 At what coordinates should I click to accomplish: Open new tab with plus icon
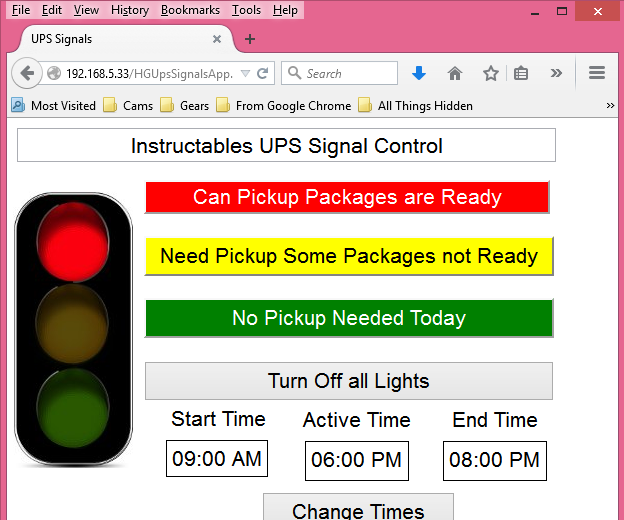250,39
